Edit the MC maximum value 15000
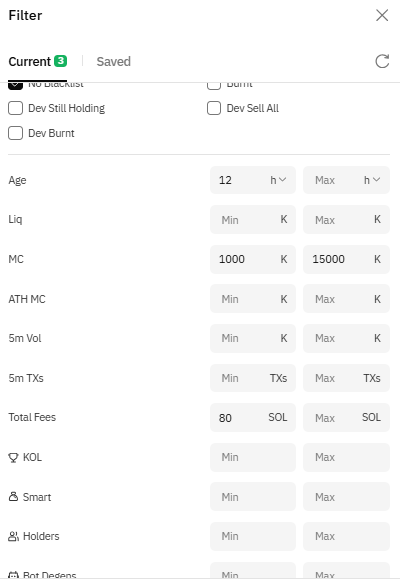The image size is (400, 582). (x=346, y=259)
